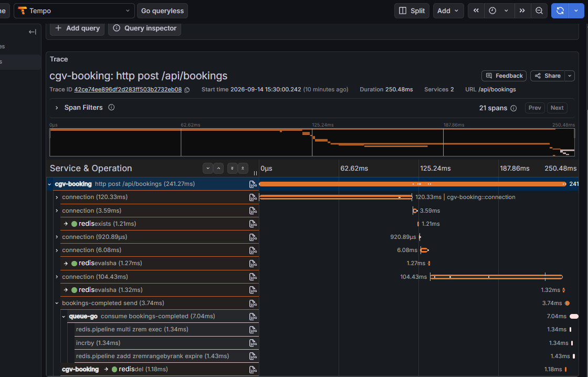Expand the connection (3.59ms) span
Screen dimensions: 588x377
point(57,211)
